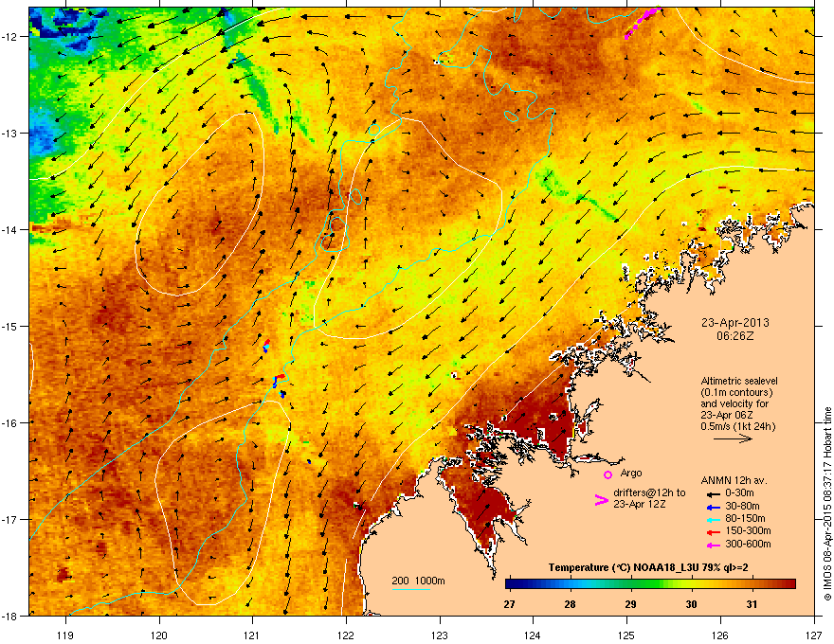Click the '0-30m' depth label
The image size is (834, 644).
coord(739,493)
